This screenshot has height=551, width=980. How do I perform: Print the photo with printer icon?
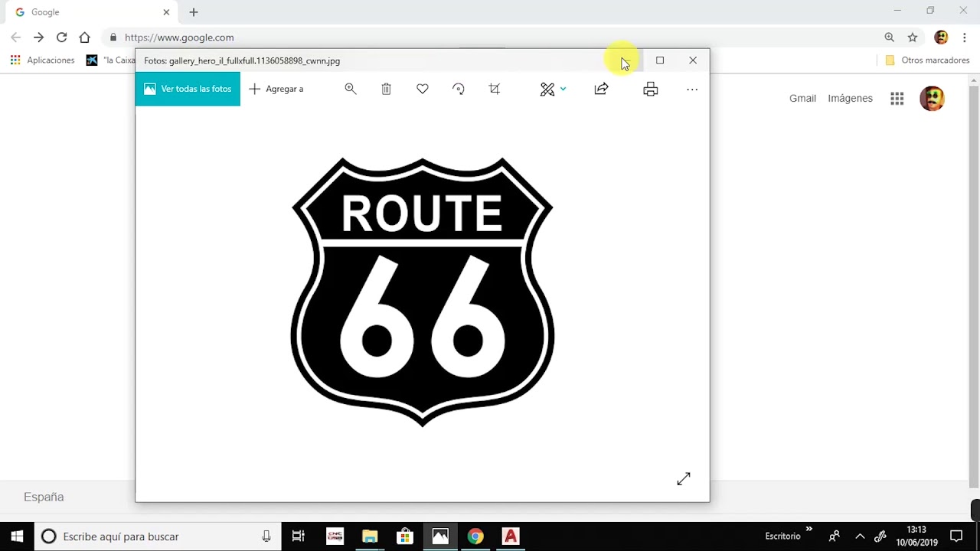click(x=651, y=89)
